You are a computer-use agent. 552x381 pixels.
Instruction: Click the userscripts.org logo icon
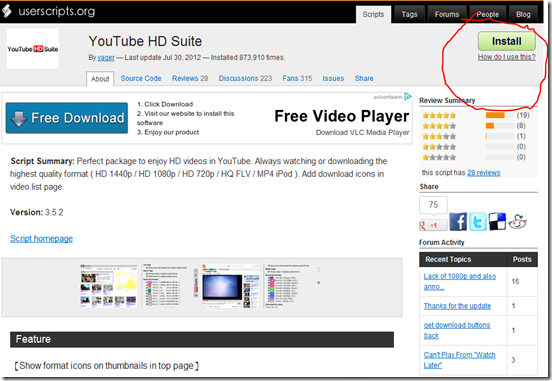click(x=7, y=11)
